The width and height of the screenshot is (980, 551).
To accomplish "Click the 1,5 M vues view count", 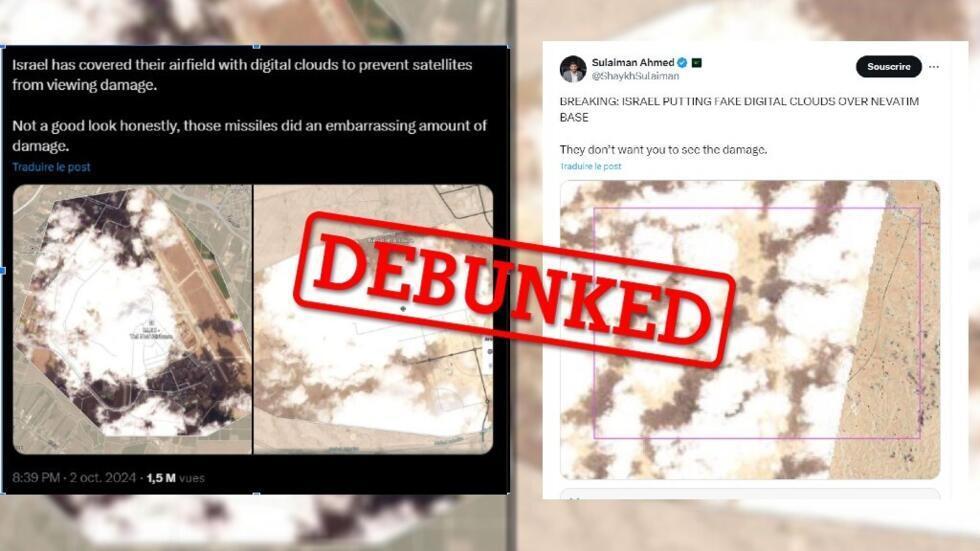I will coord(176,478).
